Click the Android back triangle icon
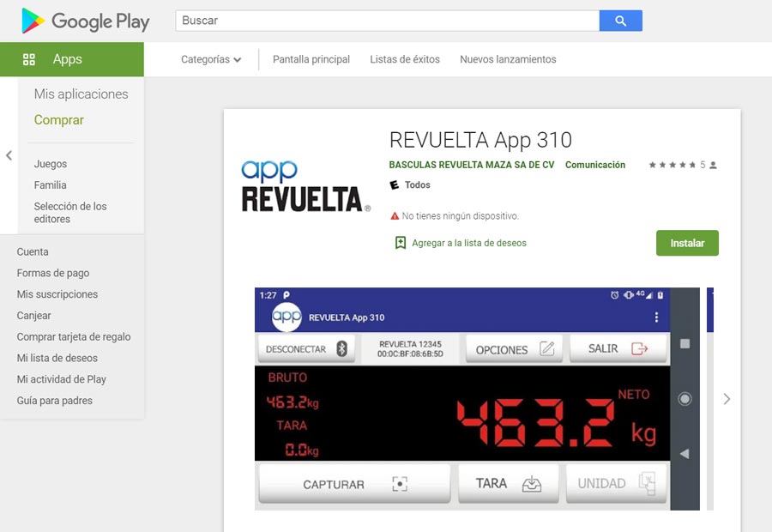The height and width of the screenshot is (532, 772). click(685, 454)
